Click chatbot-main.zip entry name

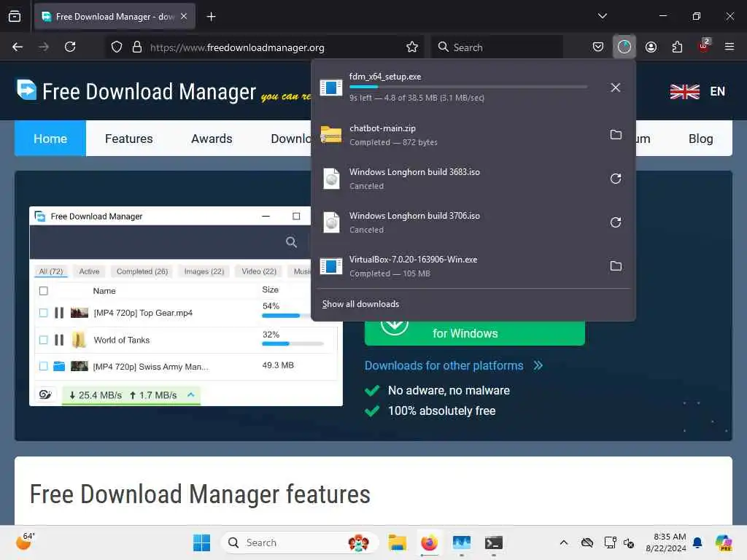pyautogui.click(x=382, y=128)
